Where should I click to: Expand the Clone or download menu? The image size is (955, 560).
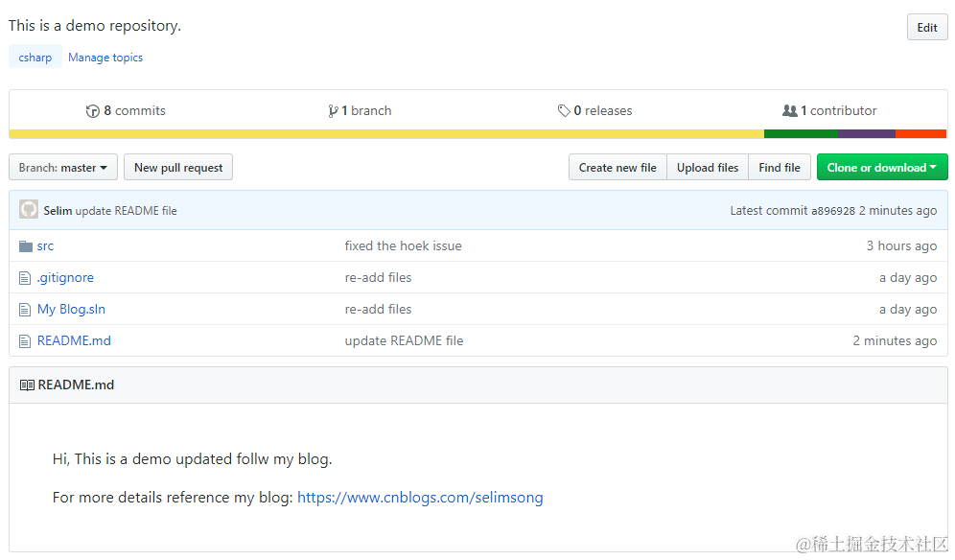[x=882, y=167]
